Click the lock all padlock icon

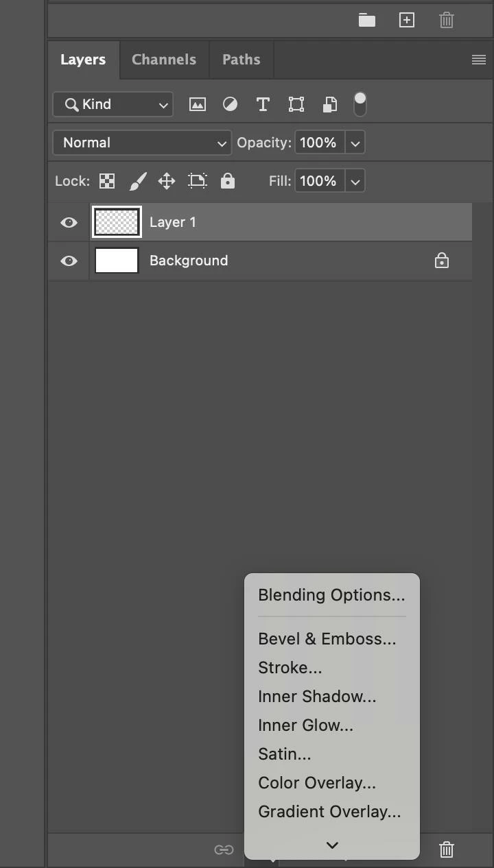pyautogui.click(x=228, y=181)
